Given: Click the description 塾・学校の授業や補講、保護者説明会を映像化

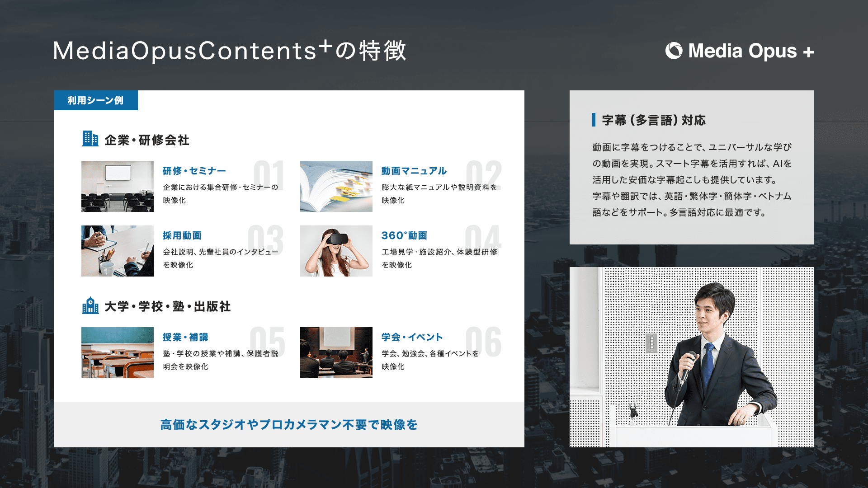Looking at the screenshot, I should click(221, 360).
